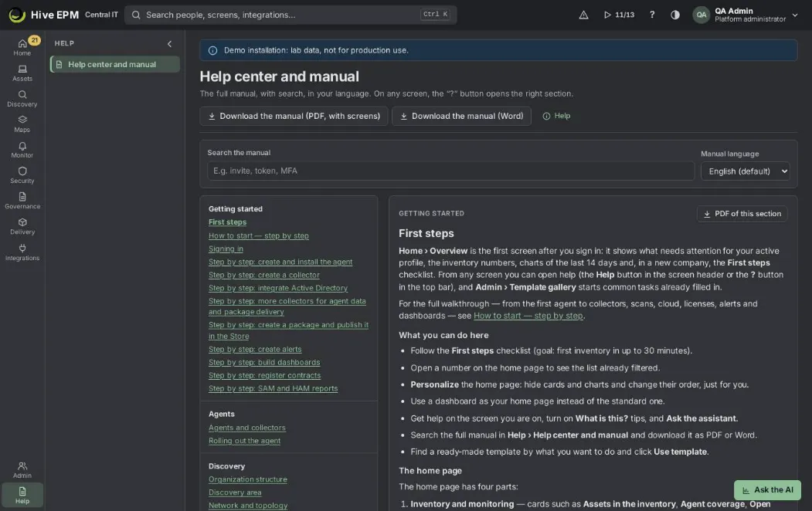The width and height of the screenshot is (812, 511).
Task: Open Step by step: integrate Active Directory
Action: click(278, 288)
